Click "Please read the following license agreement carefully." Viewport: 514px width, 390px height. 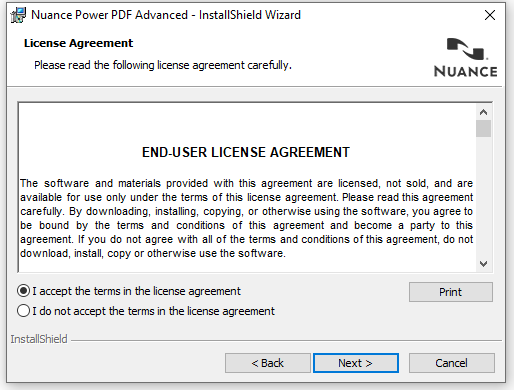pyautogui.click(x=163, y=65)
